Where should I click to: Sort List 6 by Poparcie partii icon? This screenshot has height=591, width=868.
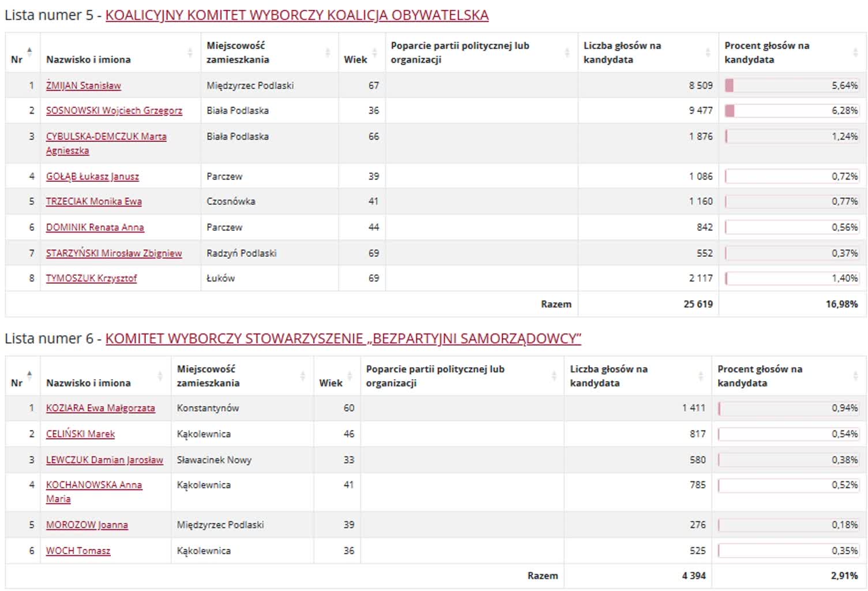tap(554, 376)
